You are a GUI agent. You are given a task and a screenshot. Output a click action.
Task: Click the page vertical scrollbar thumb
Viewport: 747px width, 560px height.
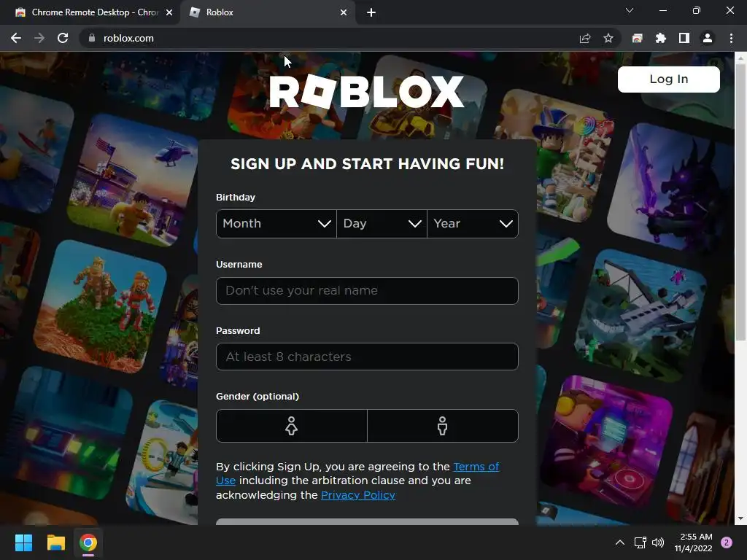click(x=740, y=203)
